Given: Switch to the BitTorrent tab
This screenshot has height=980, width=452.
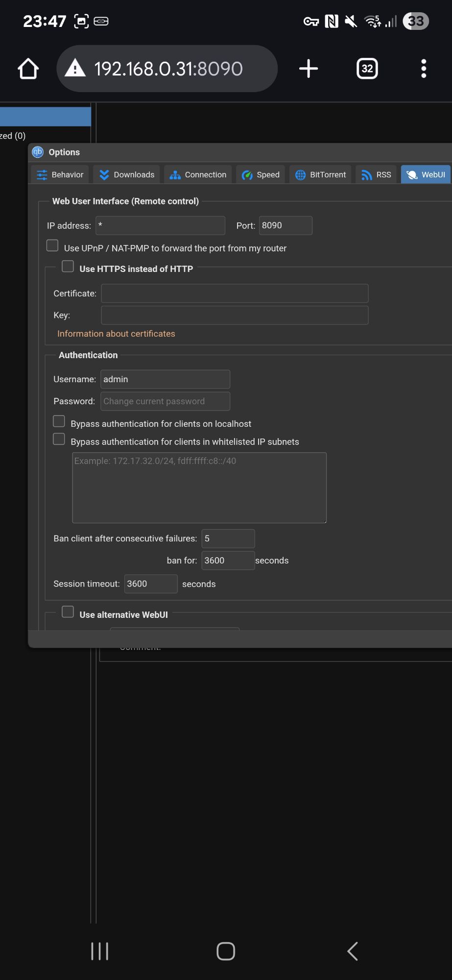Looking at the screenshot, I should point(320,175).
